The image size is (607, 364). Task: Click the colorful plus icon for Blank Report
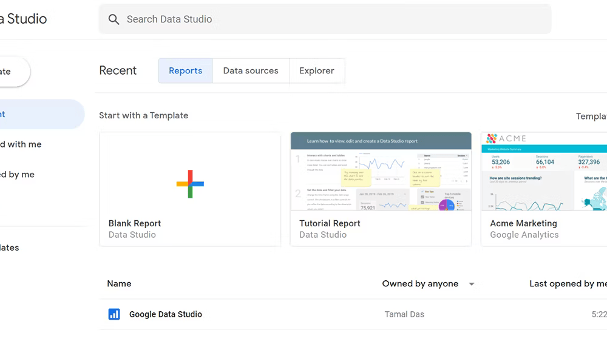pos(190,184)
